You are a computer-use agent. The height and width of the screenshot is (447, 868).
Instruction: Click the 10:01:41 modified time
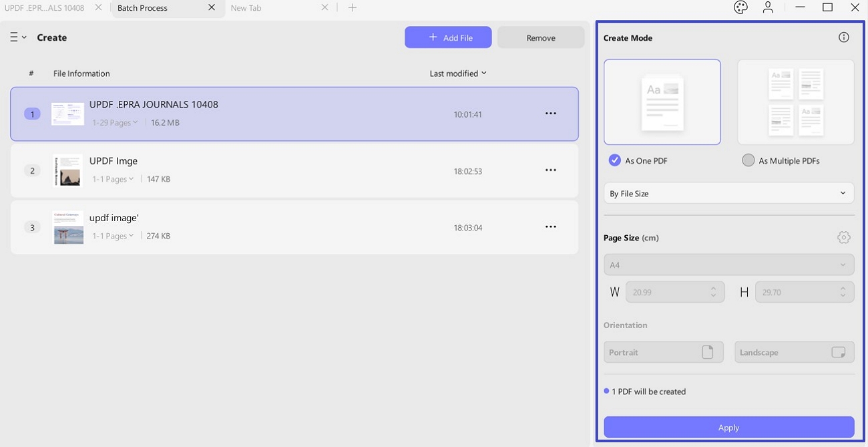(467, 114)
